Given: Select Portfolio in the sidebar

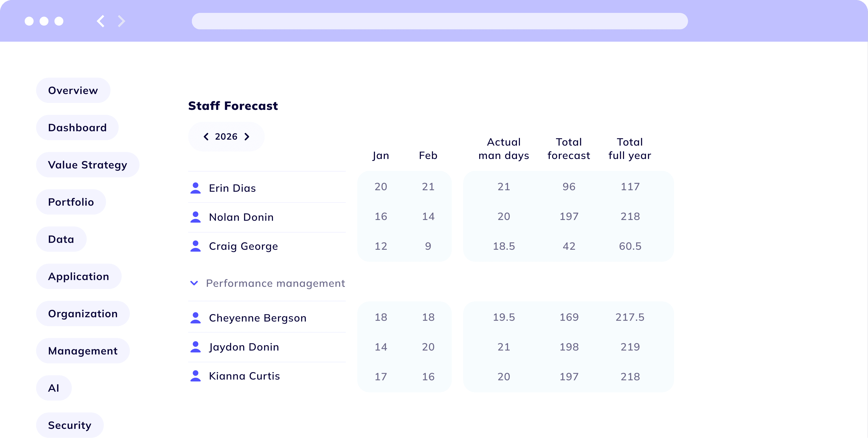Looking at the screenshot, I should pos(71,202).
